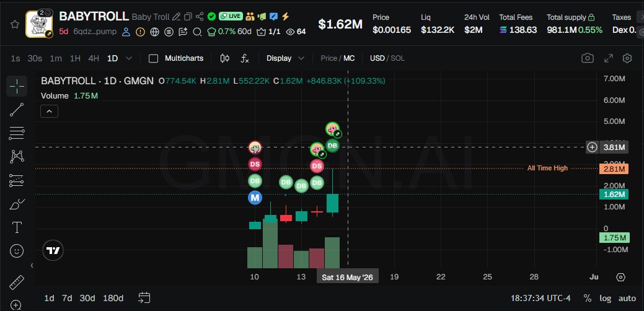Open the chart patterns tool
Image resolution: width=644 pixels, height=311 pixels.
click(17, 156)
